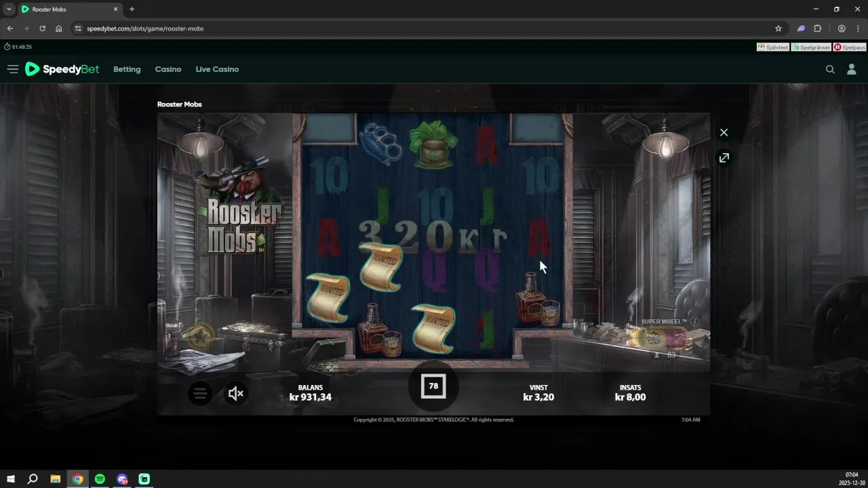Open the Casino section
868x488 pixels.
pyautogui.click(x=168, y=69)
